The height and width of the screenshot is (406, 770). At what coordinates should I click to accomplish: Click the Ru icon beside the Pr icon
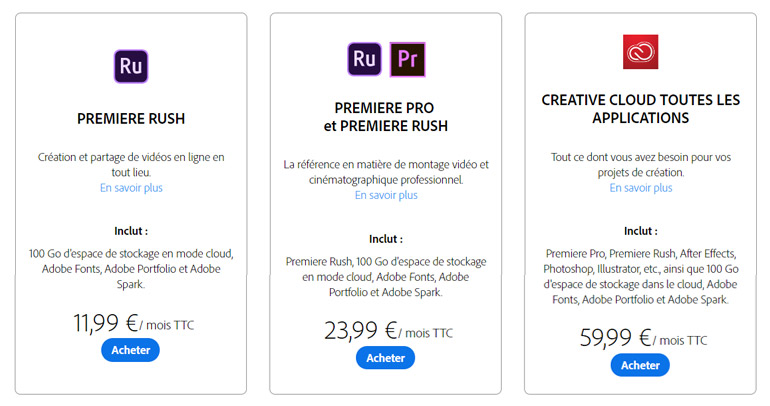tap(364, 60)
